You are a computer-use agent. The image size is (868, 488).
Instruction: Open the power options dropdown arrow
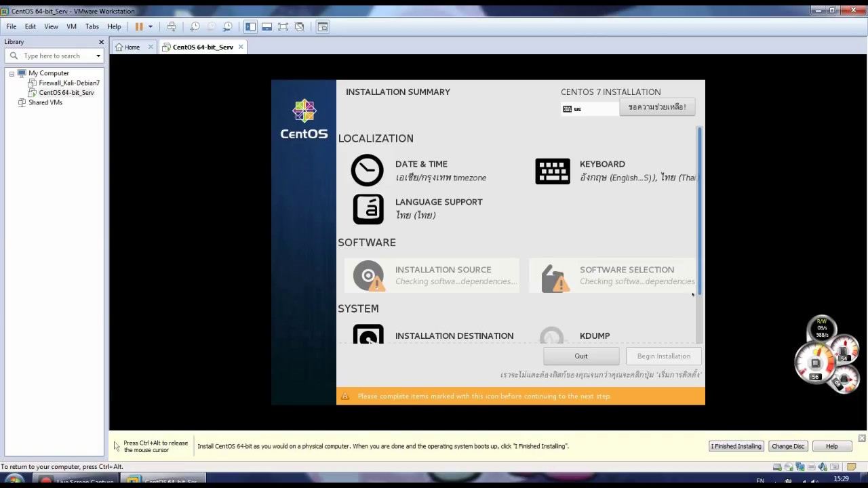[151, 26]
